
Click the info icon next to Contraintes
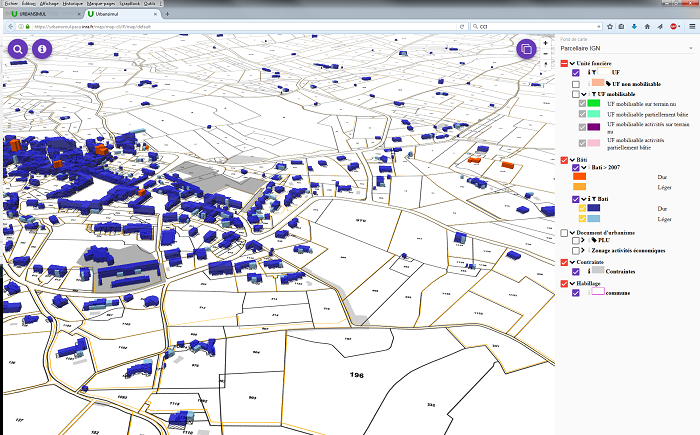pyautogui.click(x=588, y=271)
